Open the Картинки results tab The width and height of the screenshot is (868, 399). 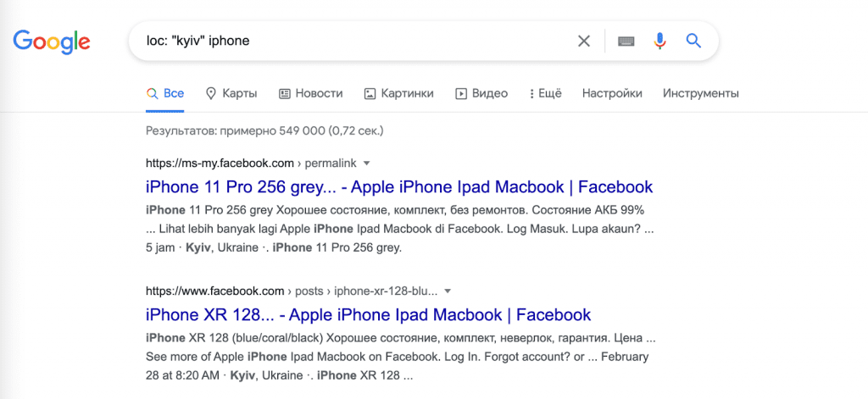pos(398,93)
